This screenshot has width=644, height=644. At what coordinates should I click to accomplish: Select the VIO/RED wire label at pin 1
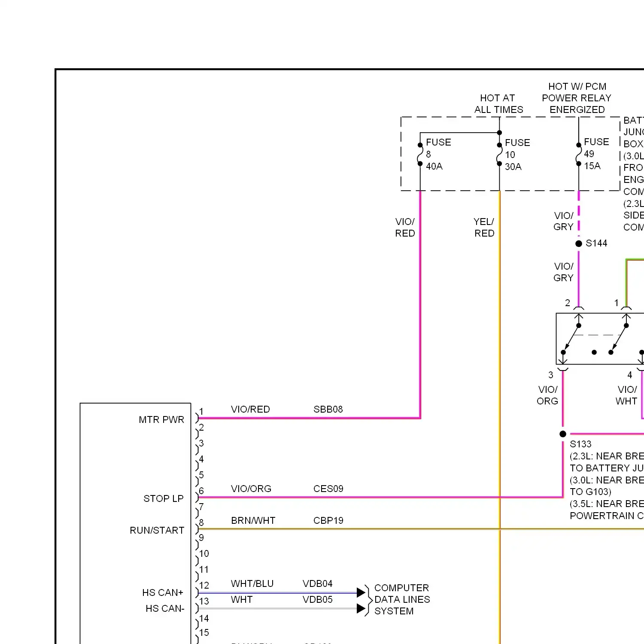[x=250, y=409]
